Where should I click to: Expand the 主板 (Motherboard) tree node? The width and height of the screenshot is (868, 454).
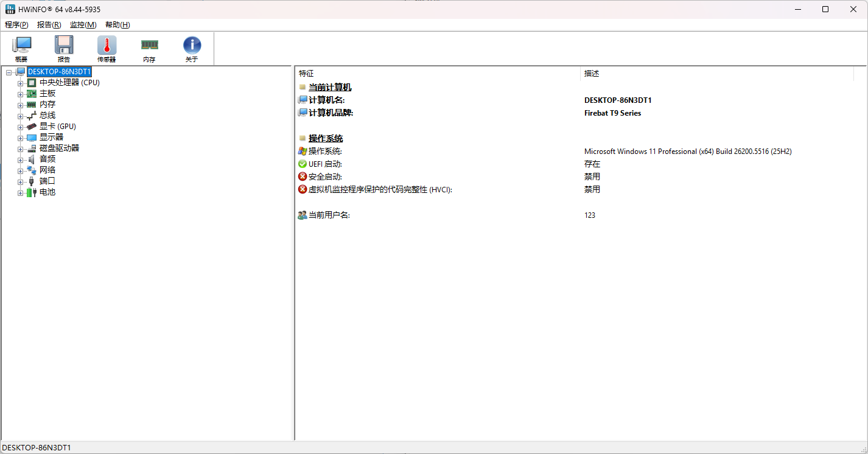[21, 94]
